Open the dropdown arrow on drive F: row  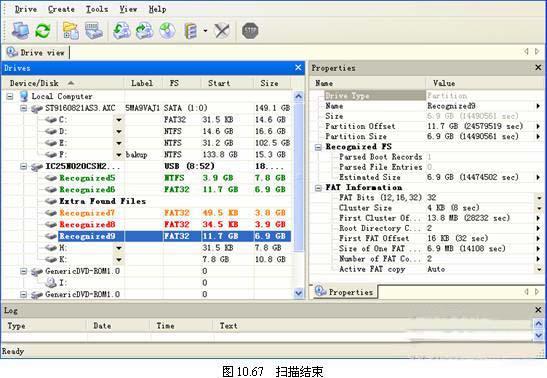click(119, 154)
